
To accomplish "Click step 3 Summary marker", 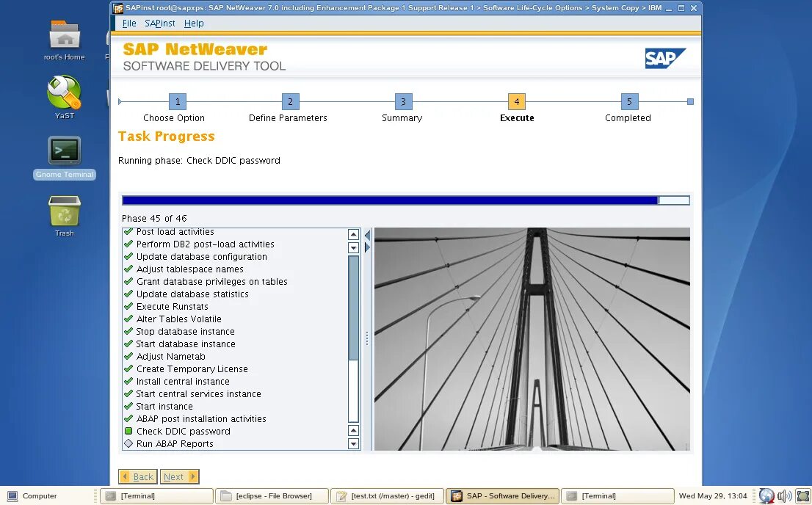I will (403, 101).
